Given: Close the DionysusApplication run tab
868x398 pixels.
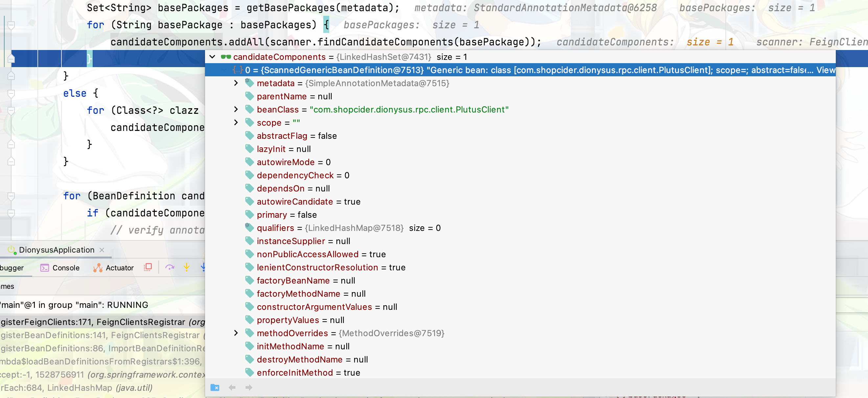Looking at the screenshot, I should (102, 250).
